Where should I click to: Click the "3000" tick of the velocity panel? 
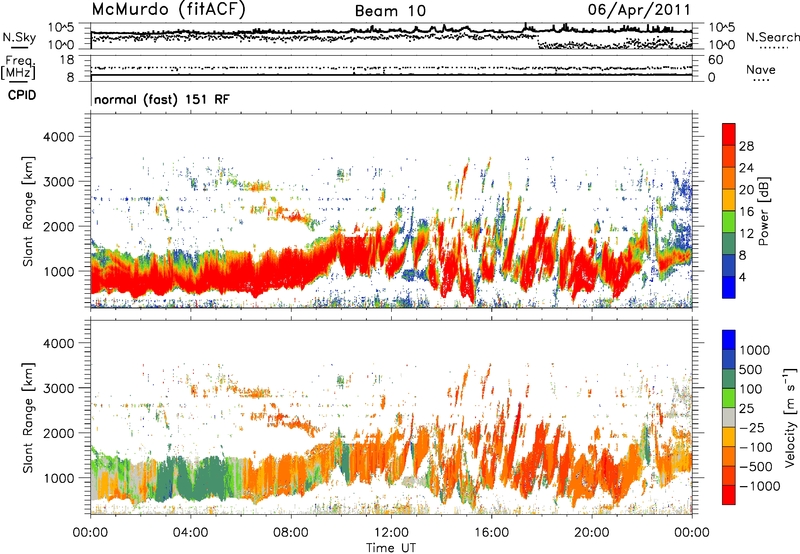tap(59, 388)
